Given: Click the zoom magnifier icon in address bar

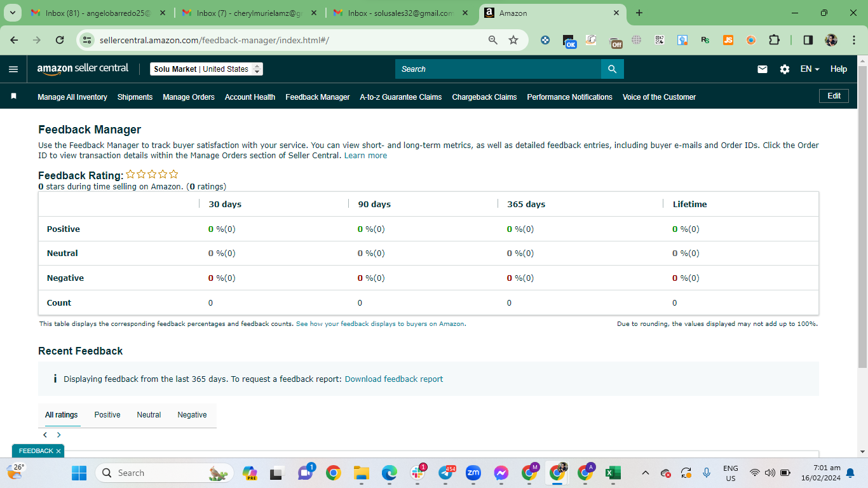Looking at the screenshot, I should click(x=492, y=40).
